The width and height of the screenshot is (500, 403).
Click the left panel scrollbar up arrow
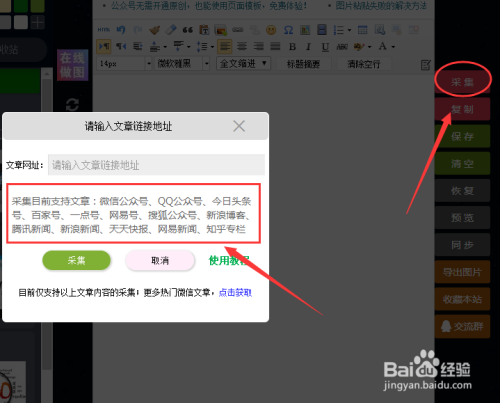47,74
